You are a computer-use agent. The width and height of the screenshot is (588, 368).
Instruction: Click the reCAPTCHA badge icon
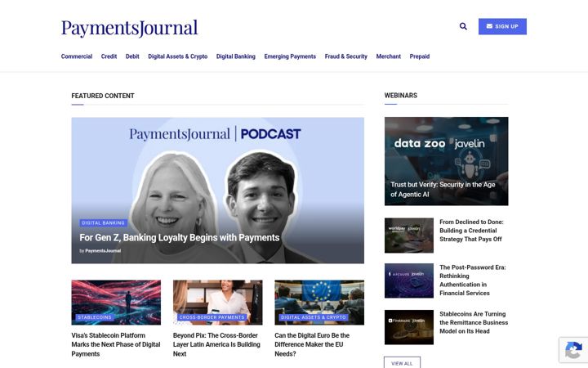pos(573,350)
